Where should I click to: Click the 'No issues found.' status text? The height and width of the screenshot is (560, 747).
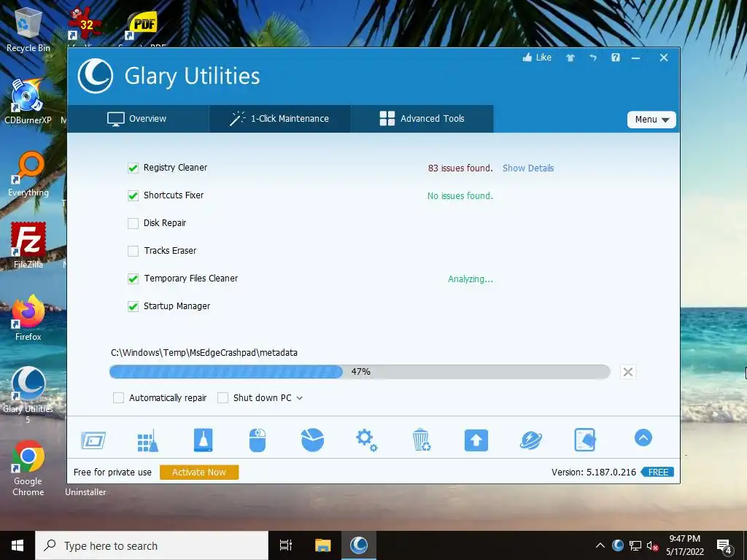[460, 195]
